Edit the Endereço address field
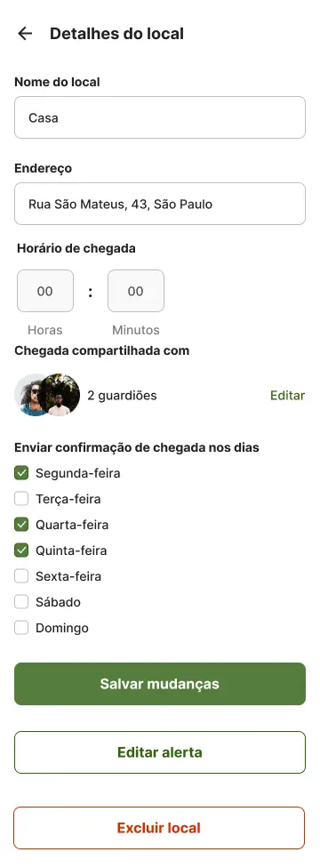The width and height of the screenshot is (320, 868). point(160,204)
